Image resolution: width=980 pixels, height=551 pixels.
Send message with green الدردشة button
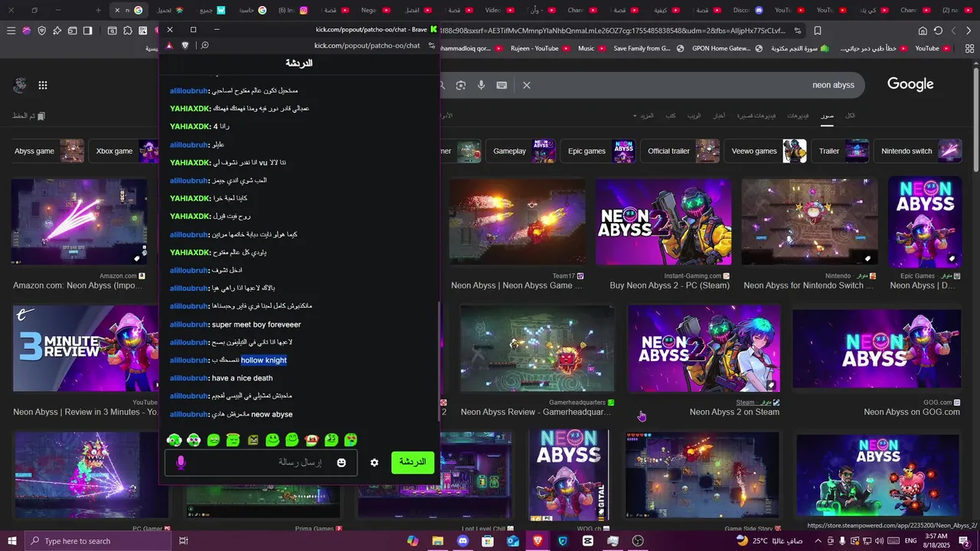pyautogui.click(x=413, y=462)
